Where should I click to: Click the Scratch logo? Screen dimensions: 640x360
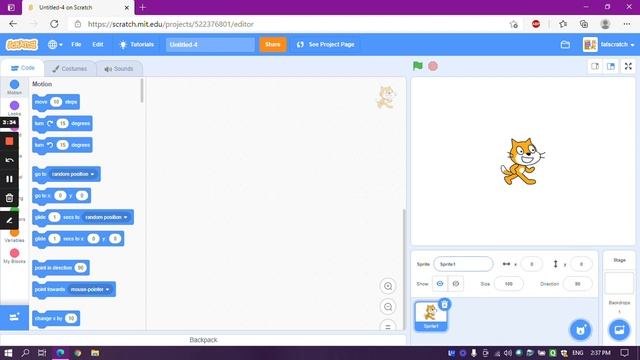(22, 44)
